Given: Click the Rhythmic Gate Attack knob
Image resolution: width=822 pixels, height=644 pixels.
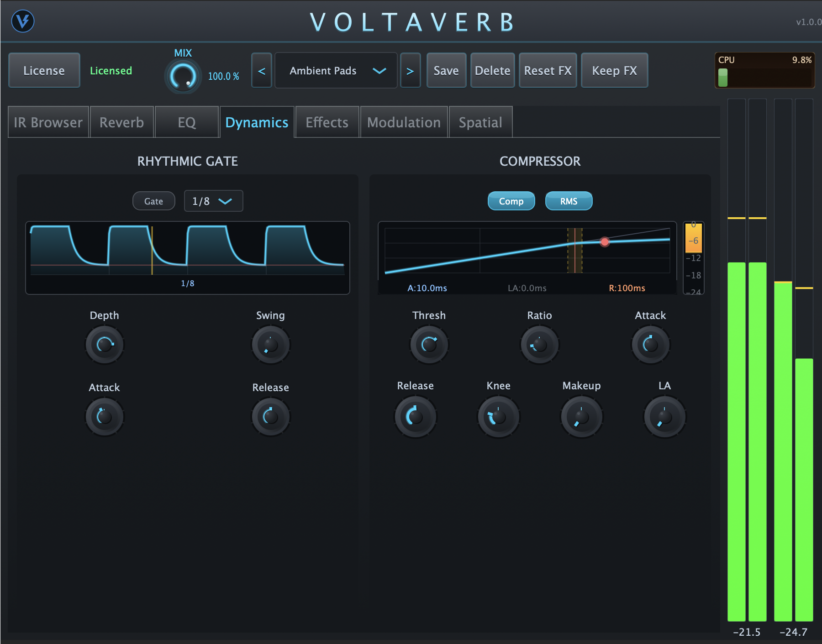Looking at the screenshot, I should pyautogui.click(x=105, y=417).
